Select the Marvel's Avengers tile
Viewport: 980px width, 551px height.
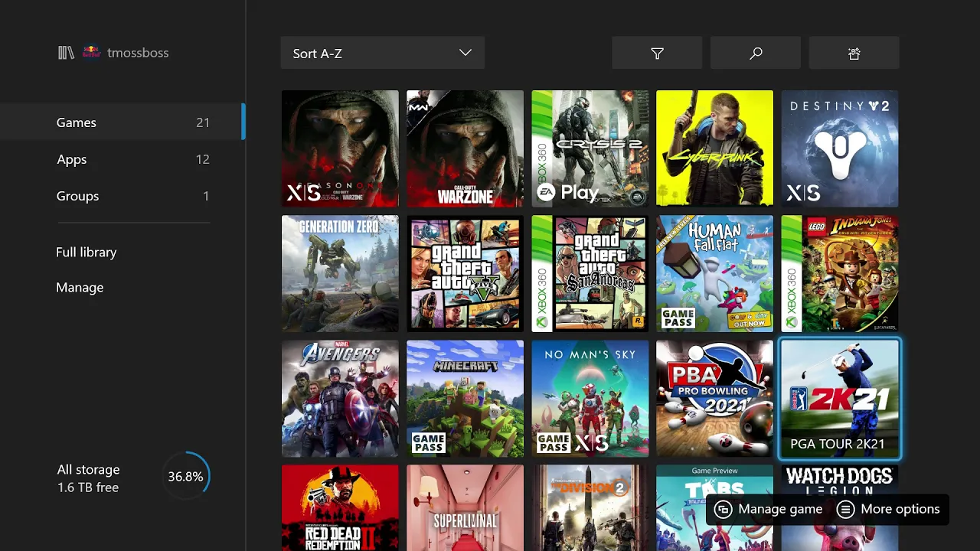coord(340,399)
